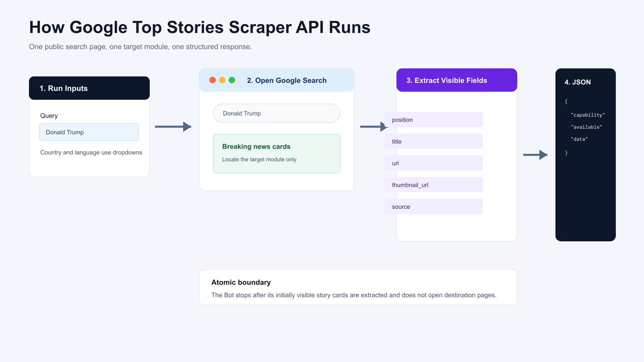The image size is (644, 362).
Task: Click the How Google Top Stories Scraper title
Action: click(200, 27)
